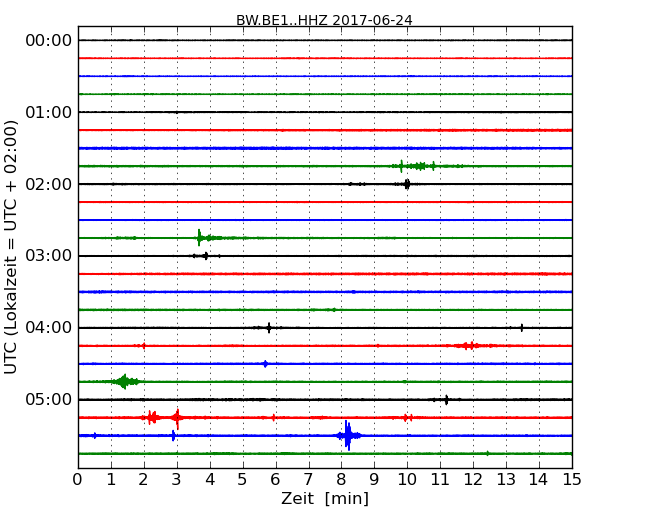Screen dimensions: 650x520
Task: Select the 04:00 time label
Action: [49, 328]
